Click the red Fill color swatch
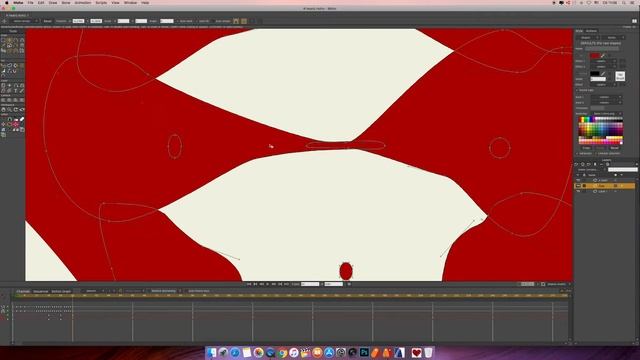 click(x=594, y=56)
